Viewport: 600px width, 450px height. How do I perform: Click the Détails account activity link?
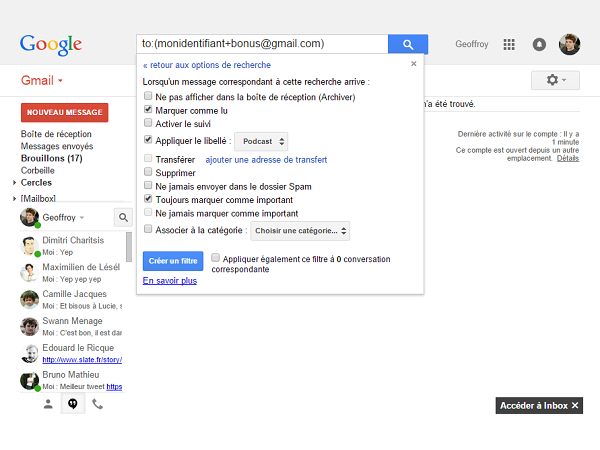click(568, 158)
